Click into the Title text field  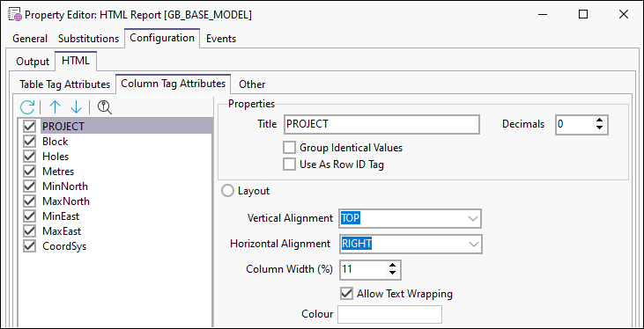(x=381, y=124)
